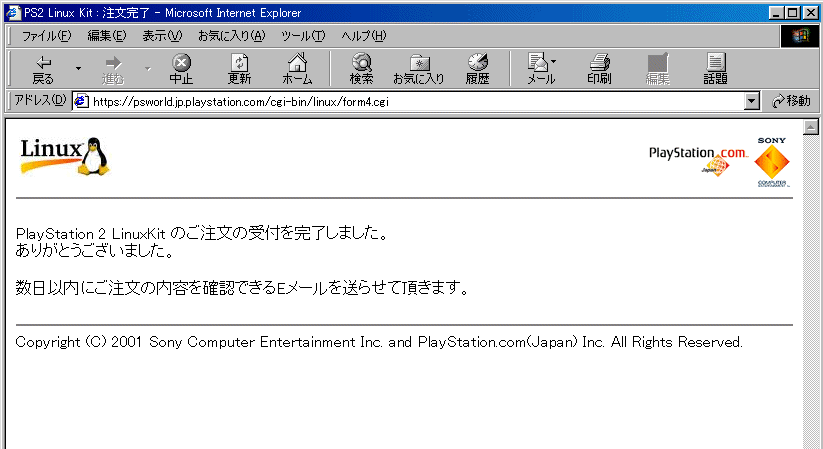Click the Back (戻る) toolbar button
This screenshot has width=823, height=449.
(x=43, y=69)
